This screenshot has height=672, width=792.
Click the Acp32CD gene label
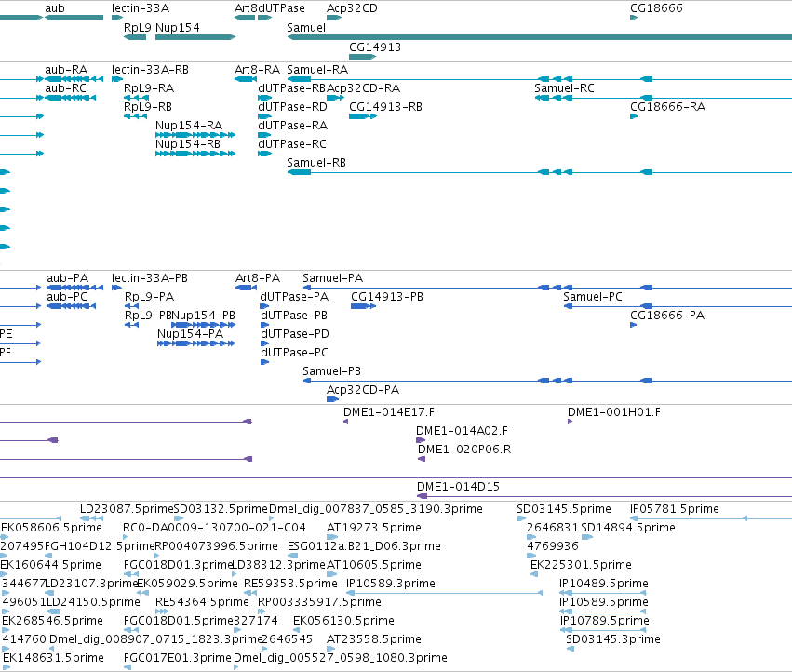pyautogui.click(x=352, y=8)
